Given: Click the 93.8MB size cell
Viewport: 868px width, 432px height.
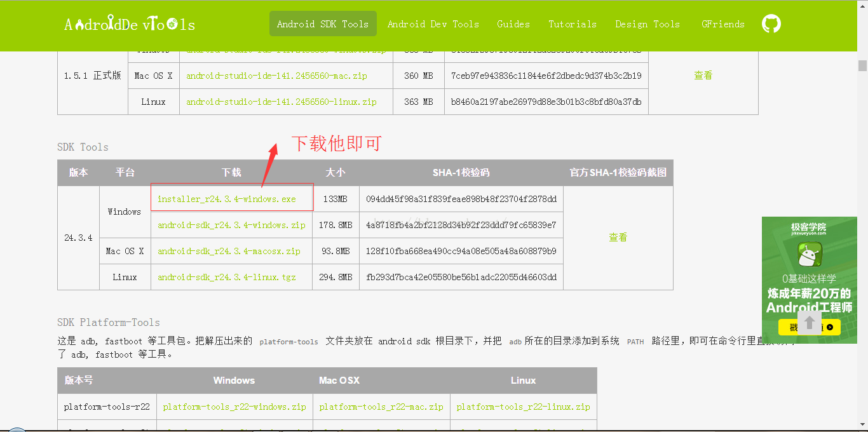Looking at the screenshot, I should (x=336, y=251).
